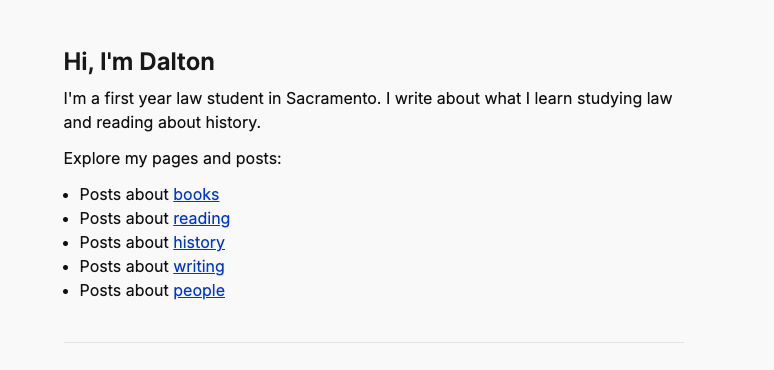Click "Posts about" text preceding people link

point(124,291)
